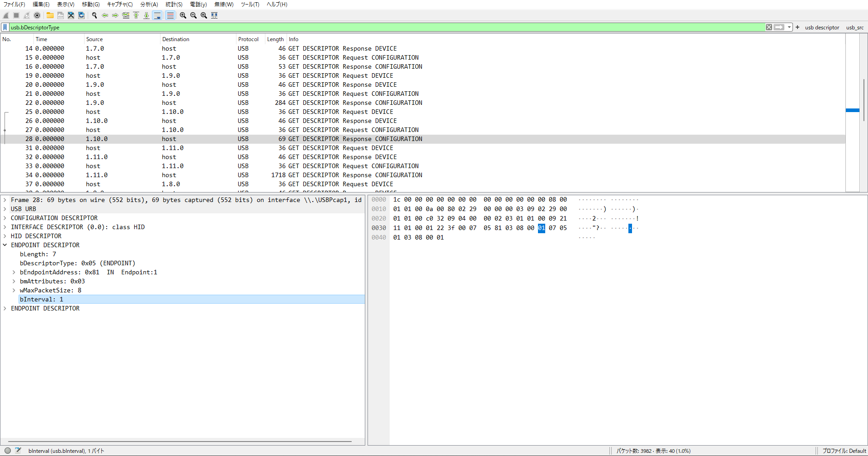Open the キャプチャ(C) menu
The height and width of the screenshot is (456, 868).
click(x=119, y=5)
